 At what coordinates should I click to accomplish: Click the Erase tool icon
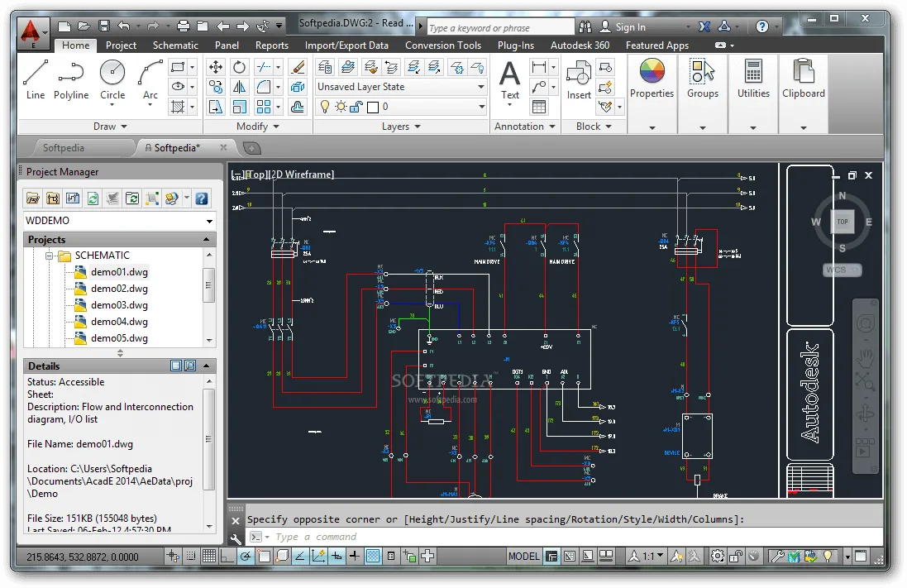298,67
